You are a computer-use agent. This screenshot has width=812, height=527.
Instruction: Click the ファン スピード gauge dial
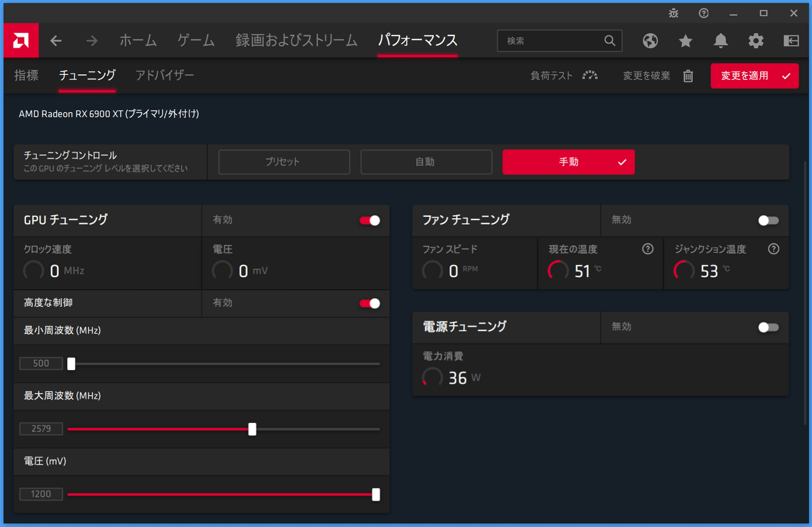(433, 271)
